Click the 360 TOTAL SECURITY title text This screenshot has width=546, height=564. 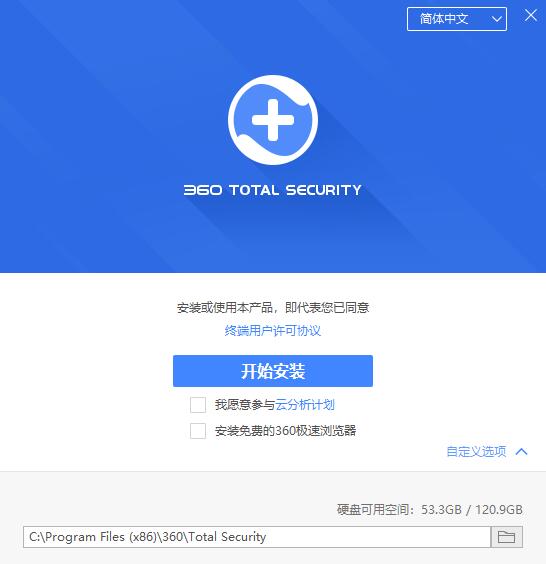click(273, 190)
